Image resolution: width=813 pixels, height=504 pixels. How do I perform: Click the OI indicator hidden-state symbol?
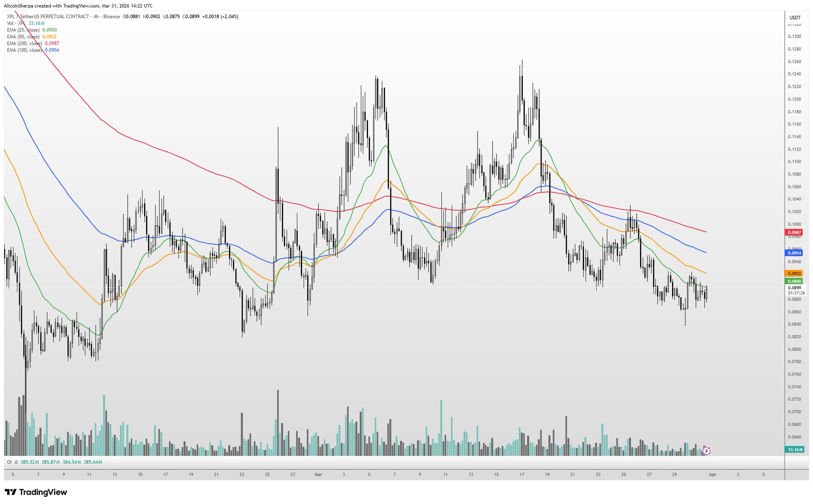tap(16, 462)
